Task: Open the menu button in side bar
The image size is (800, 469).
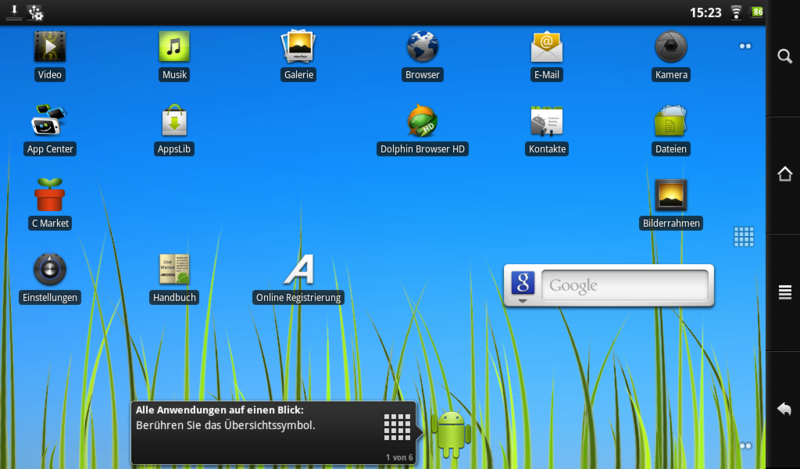Action: coord(785,292)
